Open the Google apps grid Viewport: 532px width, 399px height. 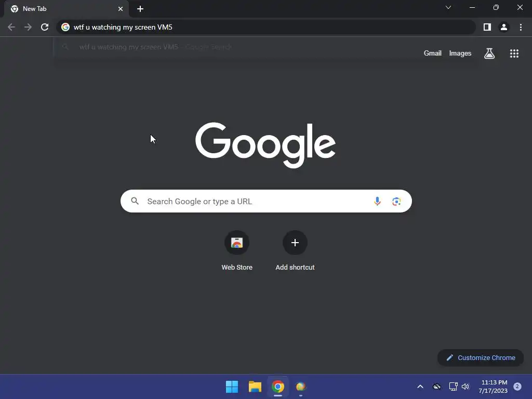point(514,54)
